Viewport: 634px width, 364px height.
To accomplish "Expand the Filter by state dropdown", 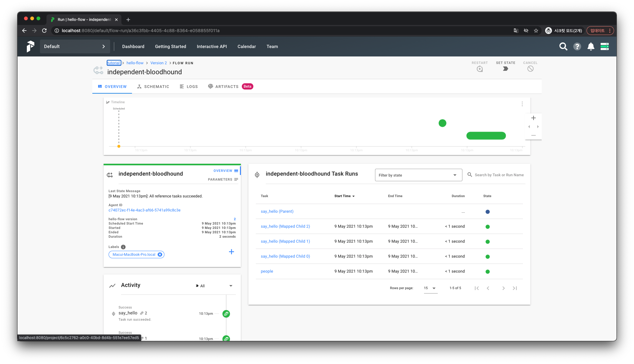I will [418, 175].
